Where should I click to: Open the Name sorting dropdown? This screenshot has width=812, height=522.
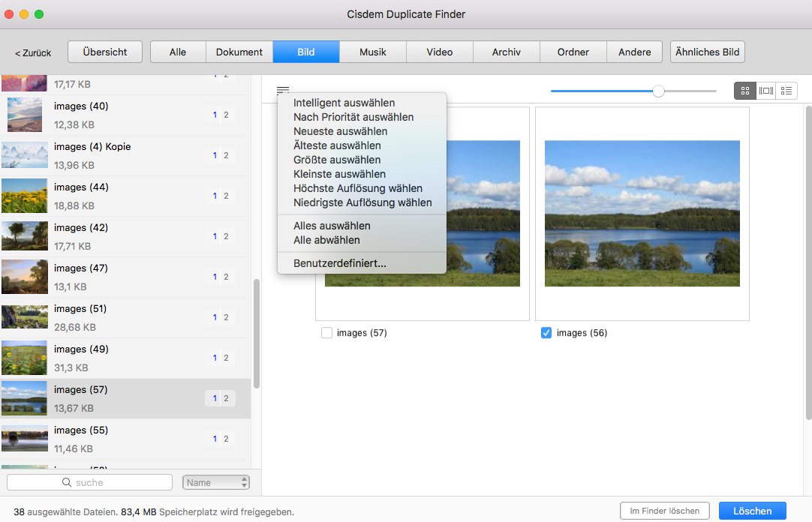pyautogui.click(x=216, y=481)
